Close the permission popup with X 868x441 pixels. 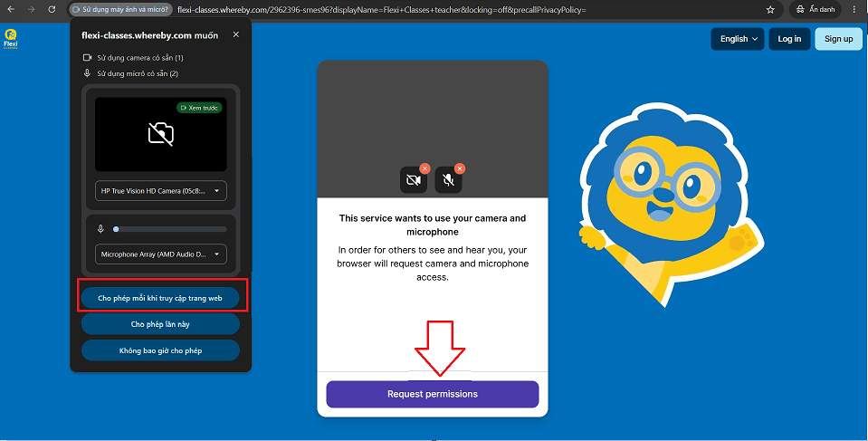(x=236, y=34)
